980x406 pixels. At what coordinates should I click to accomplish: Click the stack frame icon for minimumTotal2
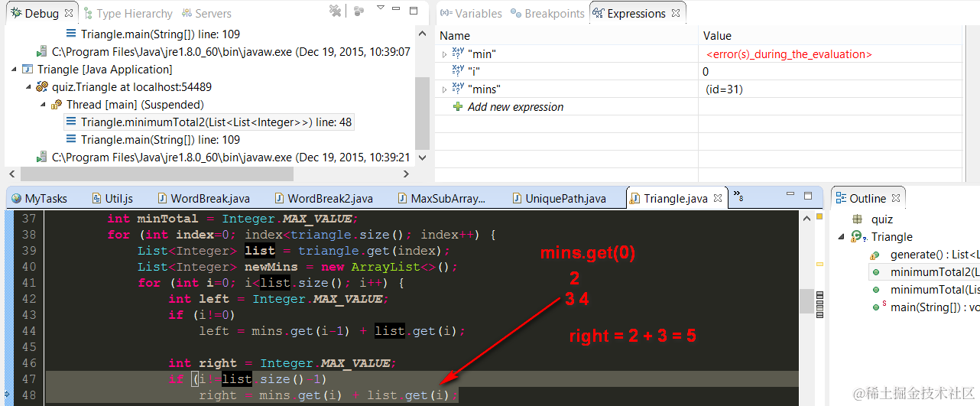click(71, 122)
